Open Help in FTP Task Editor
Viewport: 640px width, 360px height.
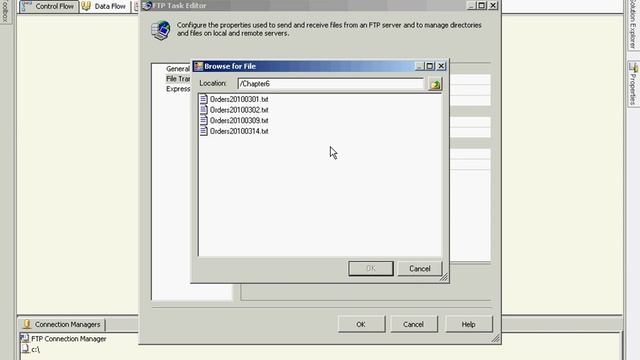pos(468,324)
